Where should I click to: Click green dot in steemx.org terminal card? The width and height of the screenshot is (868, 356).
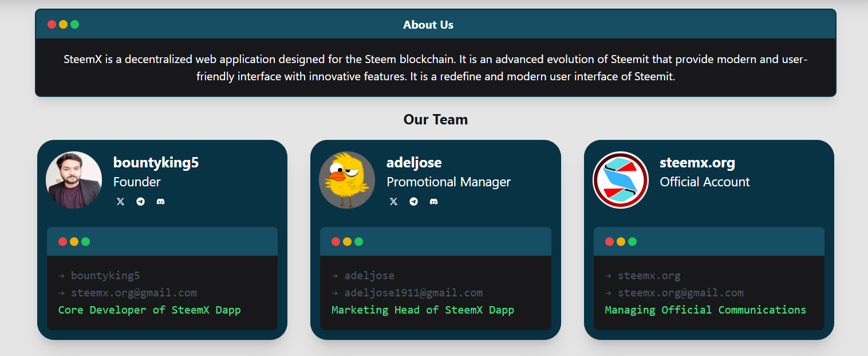(632, 241)
